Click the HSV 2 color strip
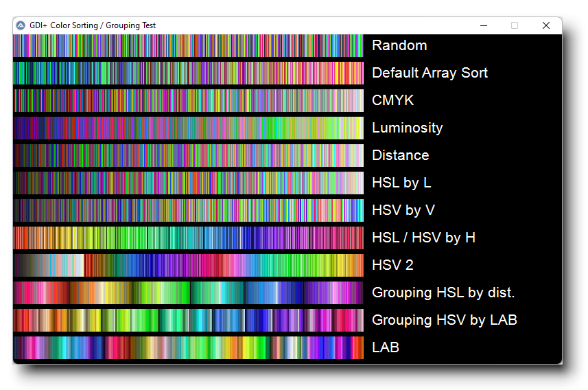This screenshot has width=588, height=390. [188, 265]
